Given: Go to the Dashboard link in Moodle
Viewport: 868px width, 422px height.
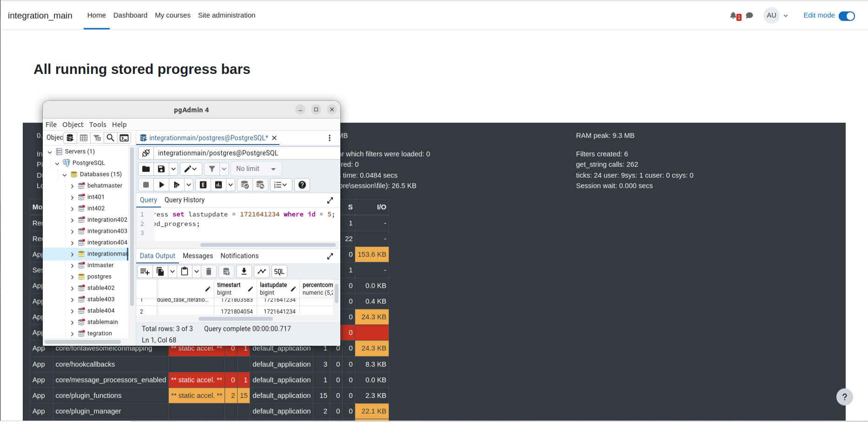Looking at the screenshot, I should tap(130, 15).
